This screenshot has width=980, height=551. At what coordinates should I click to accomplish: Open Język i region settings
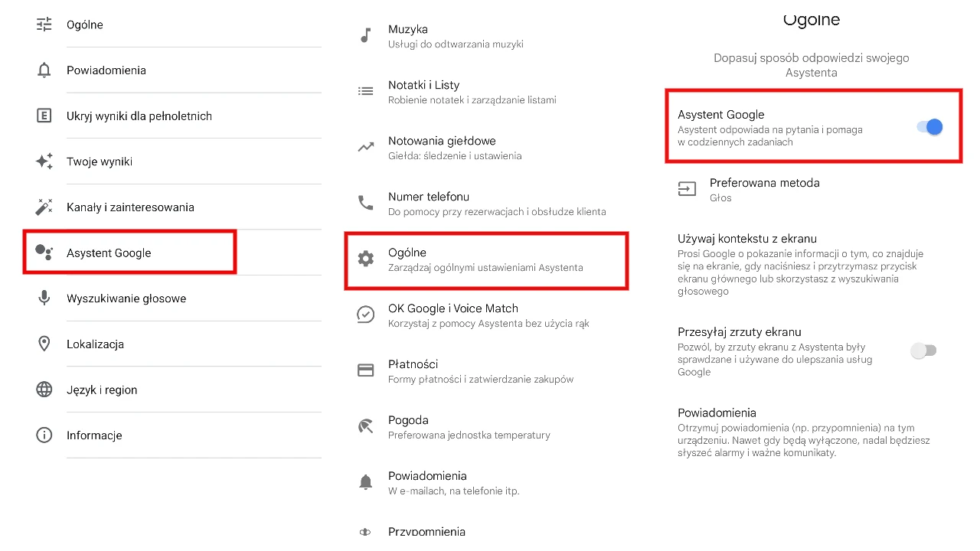(102, 390)
